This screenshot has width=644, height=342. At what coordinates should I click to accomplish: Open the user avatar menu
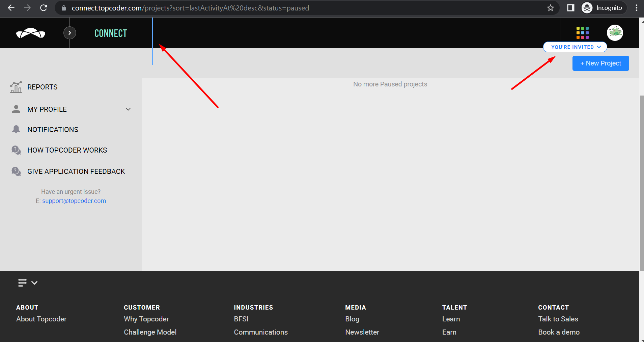click(x=615, y=33)
